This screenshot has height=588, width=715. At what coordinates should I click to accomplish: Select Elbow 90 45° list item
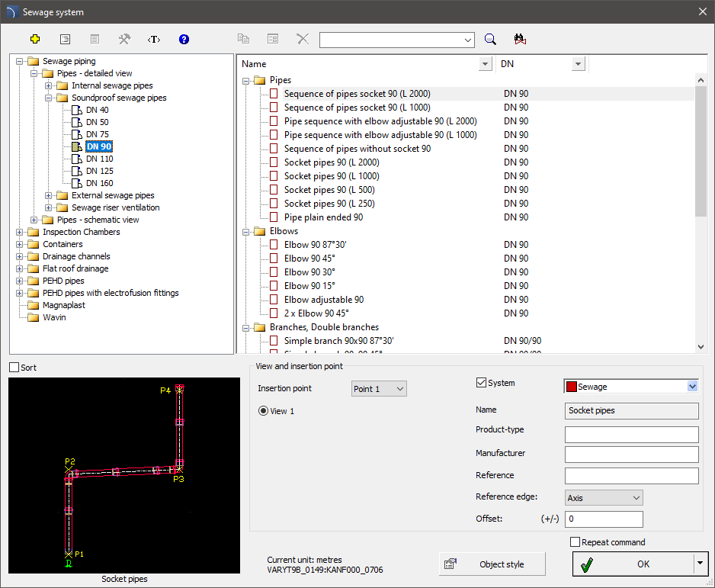(309, 259)
